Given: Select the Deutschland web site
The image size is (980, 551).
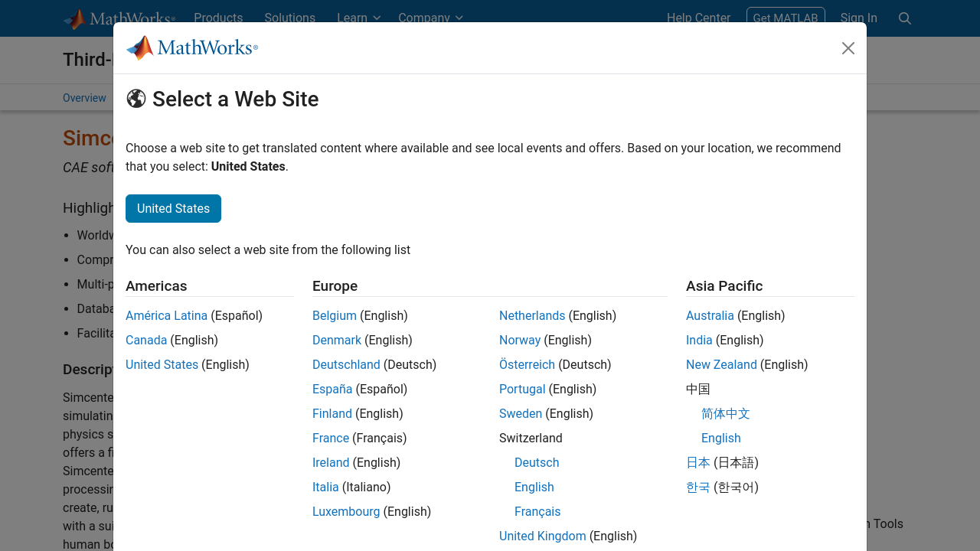Looking at the screenshot, I should (346, 364).
